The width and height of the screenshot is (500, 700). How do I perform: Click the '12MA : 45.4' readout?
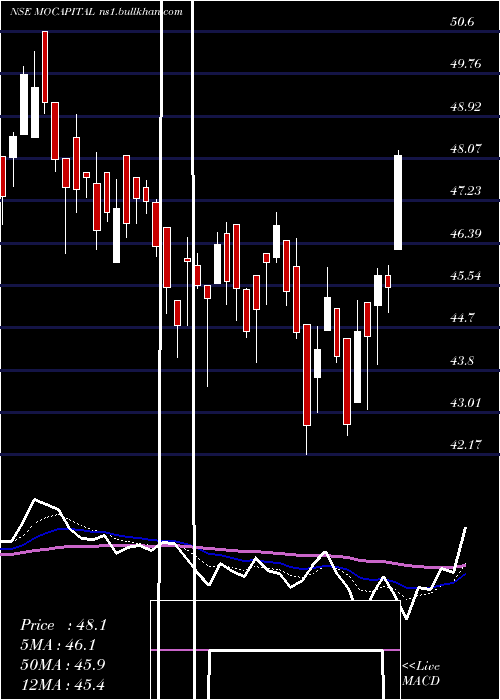click(x=63, y=684)
